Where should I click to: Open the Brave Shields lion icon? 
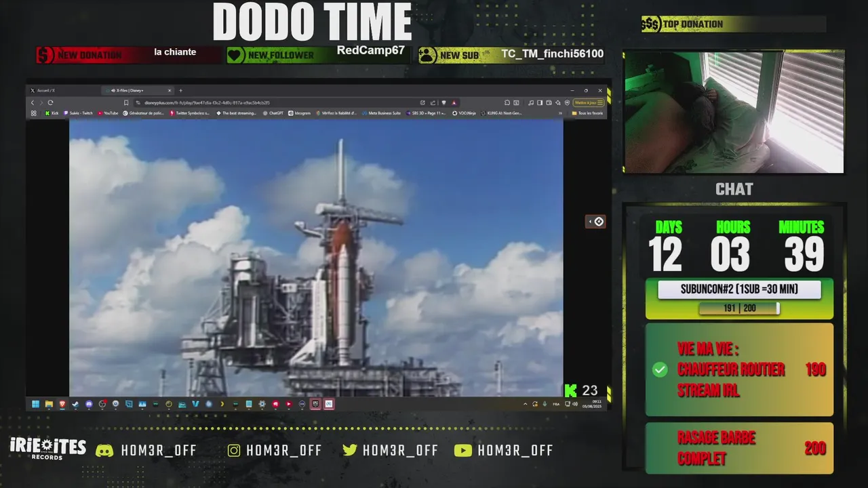point(443,102)
